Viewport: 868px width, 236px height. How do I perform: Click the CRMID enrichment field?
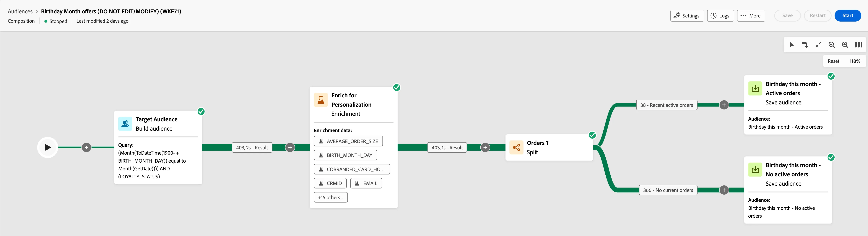tap(330, 183)
